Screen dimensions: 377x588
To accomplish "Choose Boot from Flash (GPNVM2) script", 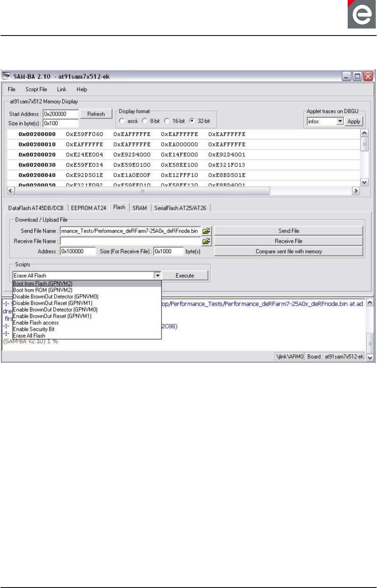I will 87,283.
